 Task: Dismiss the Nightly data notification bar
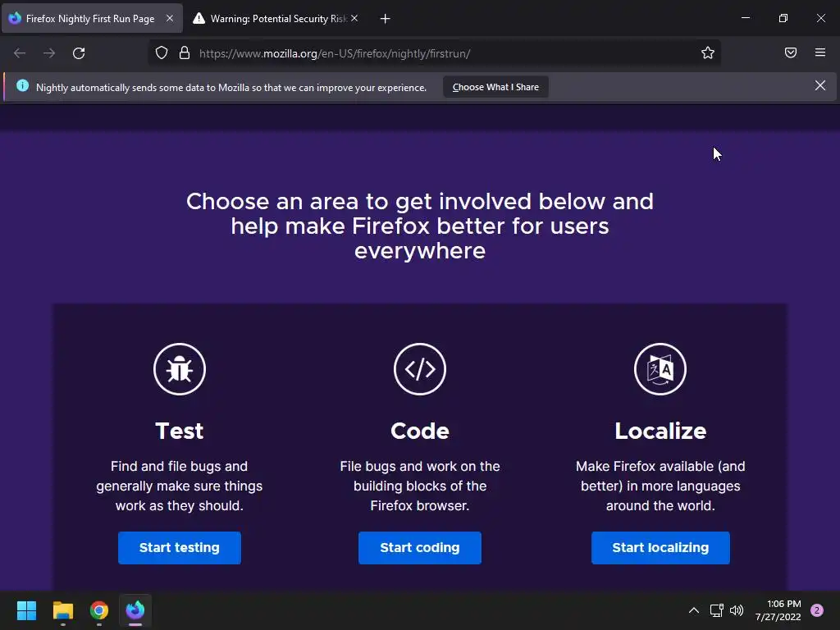[x=820, y=85]
